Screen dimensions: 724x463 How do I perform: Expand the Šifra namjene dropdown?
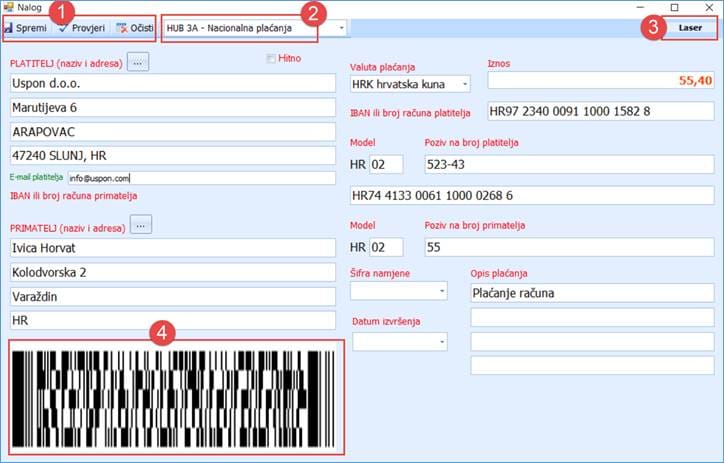tap(442, 291)
